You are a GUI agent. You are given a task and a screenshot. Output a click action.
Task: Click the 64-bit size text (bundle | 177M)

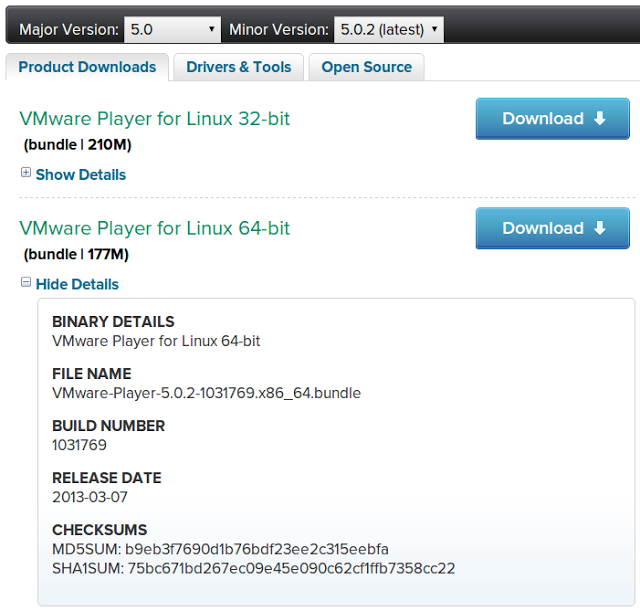point(76,254)
